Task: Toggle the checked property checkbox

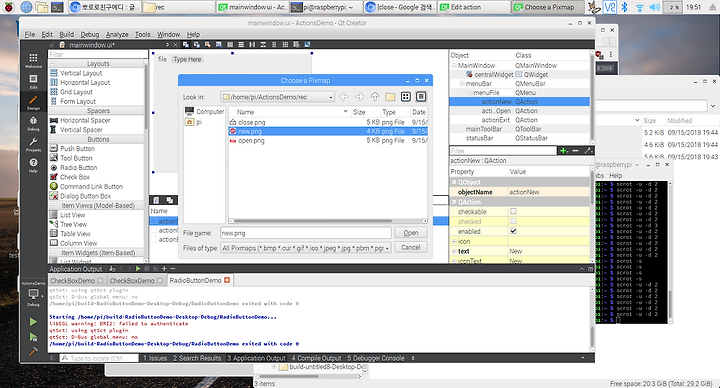Action: tap(513, 221)
